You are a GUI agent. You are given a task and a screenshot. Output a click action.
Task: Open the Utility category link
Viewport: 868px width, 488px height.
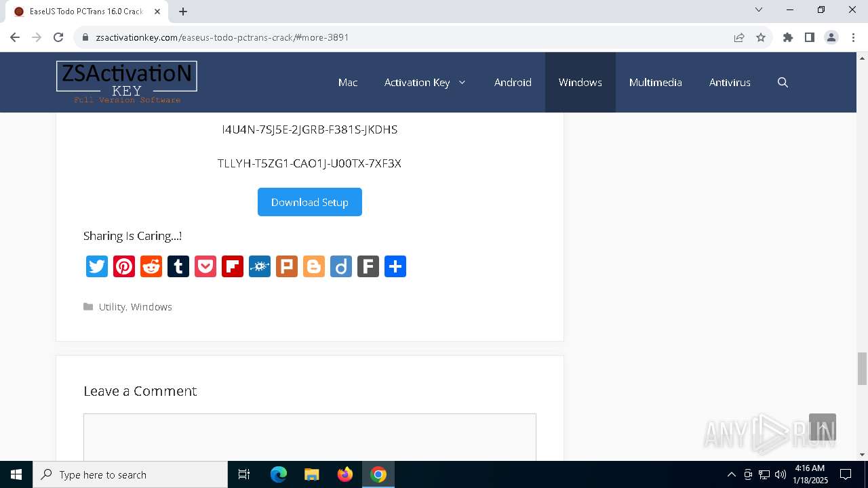112,306
